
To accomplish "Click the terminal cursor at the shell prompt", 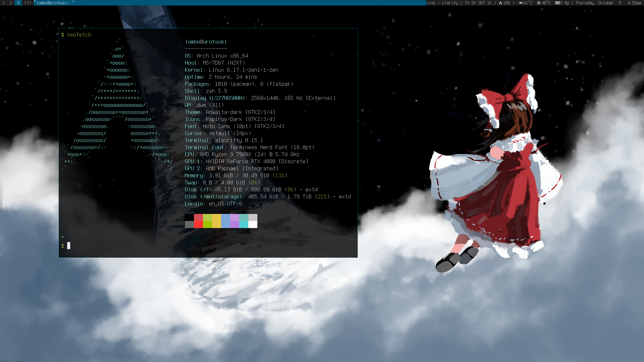I will tap(69, 246).
